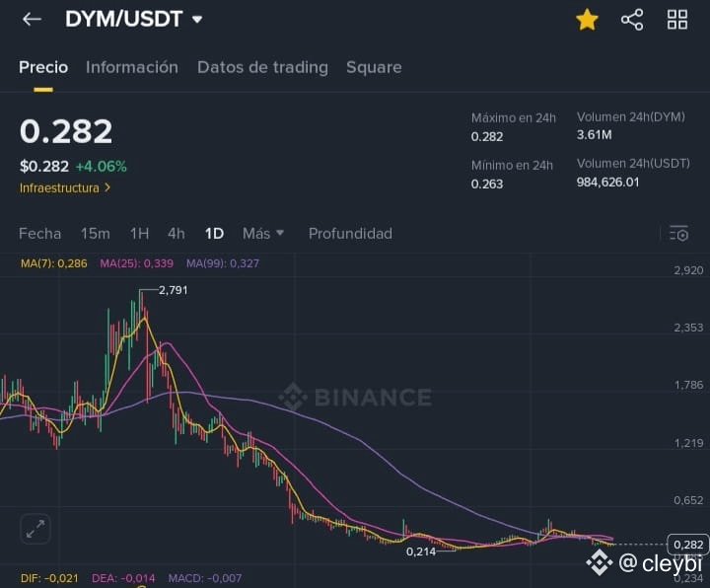
Task: Open the four-squares grid menu icon
Action: pyautogui.click(x=677, y=20)
